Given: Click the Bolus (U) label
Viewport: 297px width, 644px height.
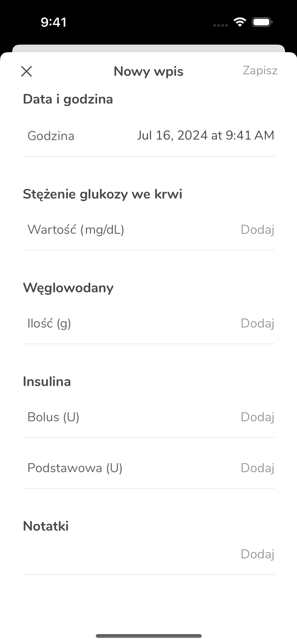Looking at the screenshot, I should 53,417.
